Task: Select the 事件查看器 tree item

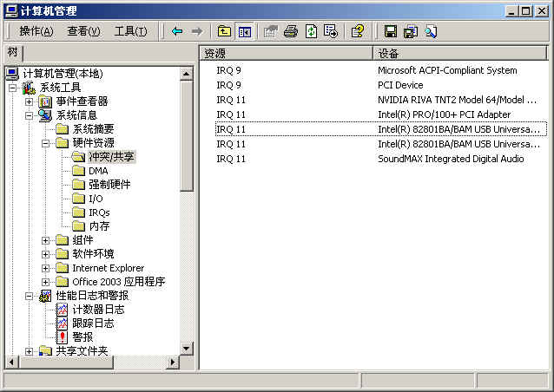Action: tap(82, 101)
